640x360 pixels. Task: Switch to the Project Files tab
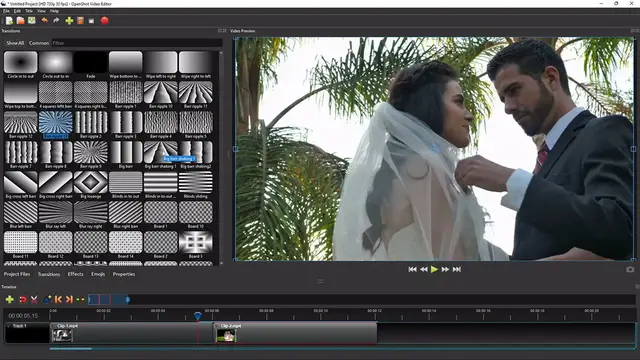[x=17, y=274]
